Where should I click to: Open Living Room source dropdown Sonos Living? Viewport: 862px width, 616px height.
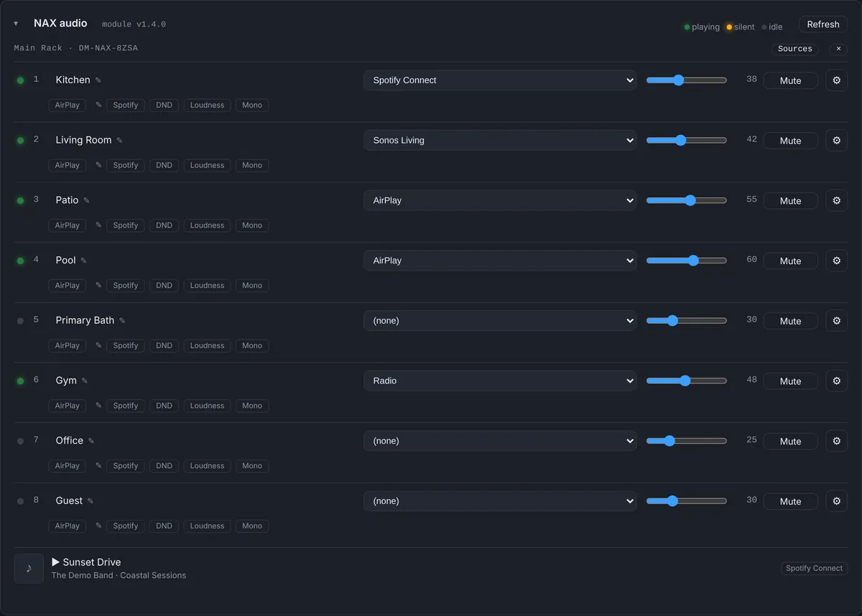[500, 141]
